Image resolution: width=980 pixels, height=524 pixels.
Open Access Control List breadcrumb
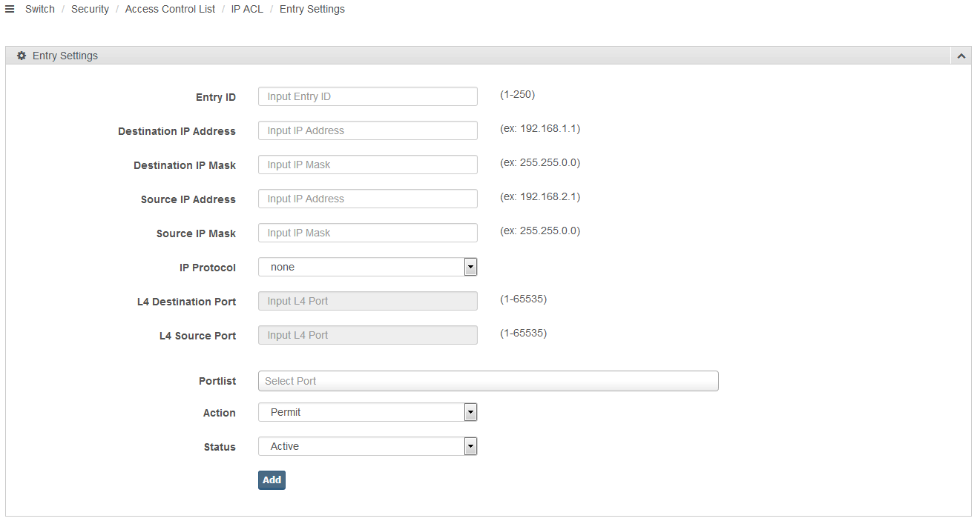[x=170, y=9]
